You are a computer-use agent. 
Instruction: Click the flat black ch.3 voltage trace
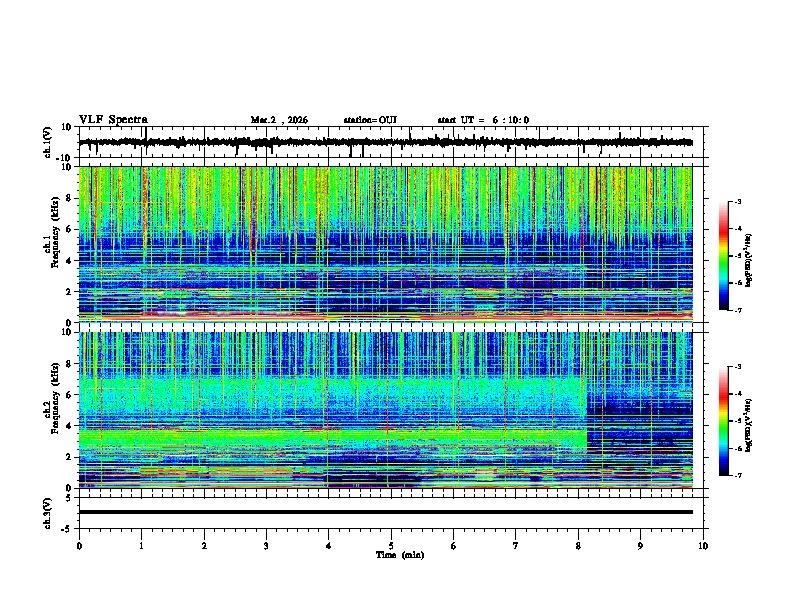(385, 512)
